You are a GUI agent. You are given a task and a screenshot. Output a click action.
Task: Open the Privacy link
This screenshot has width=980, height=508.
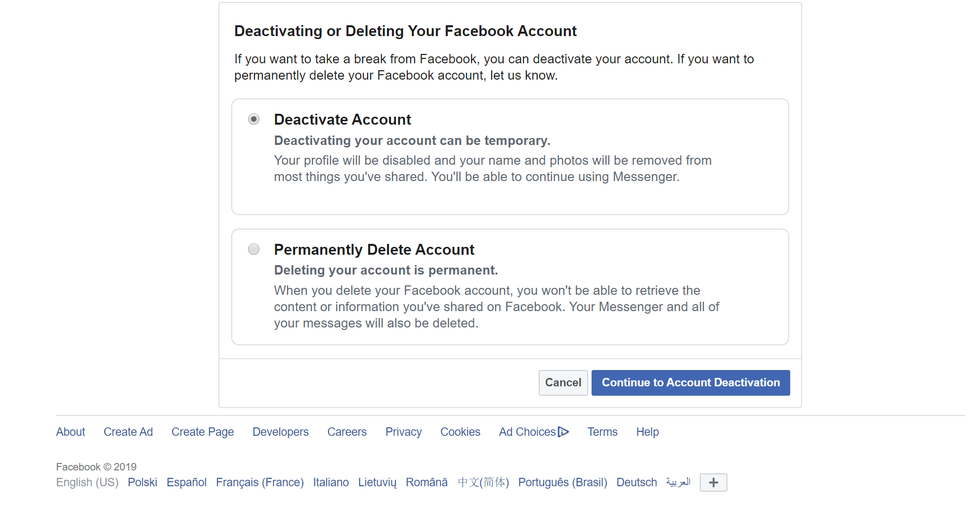point(403,432)
